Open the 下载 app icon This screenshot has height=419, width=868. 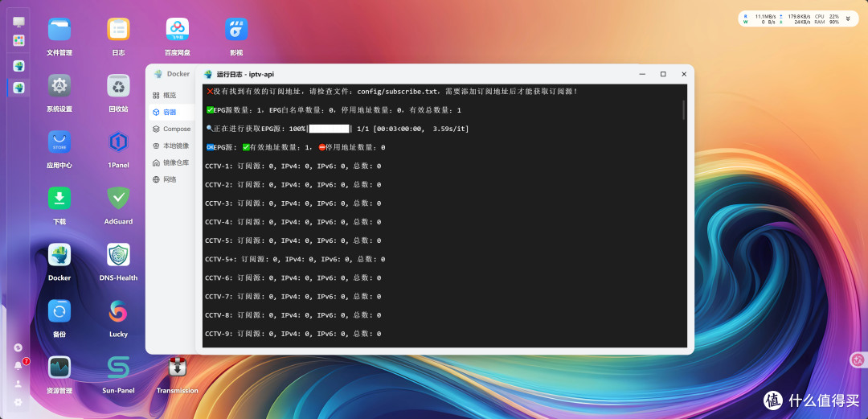point(59,198)
